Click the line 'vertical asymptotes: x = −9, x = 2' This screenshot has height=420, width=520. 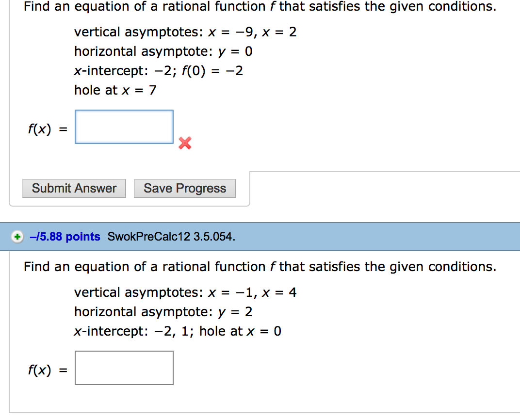point(185,32)
